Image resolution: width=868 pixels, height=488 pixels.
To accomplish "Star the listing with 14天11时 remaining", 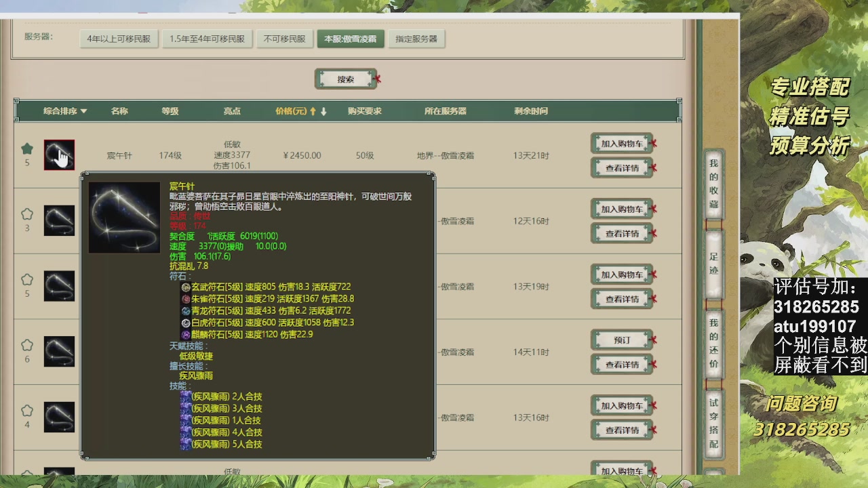I will [x=26, y=345].
